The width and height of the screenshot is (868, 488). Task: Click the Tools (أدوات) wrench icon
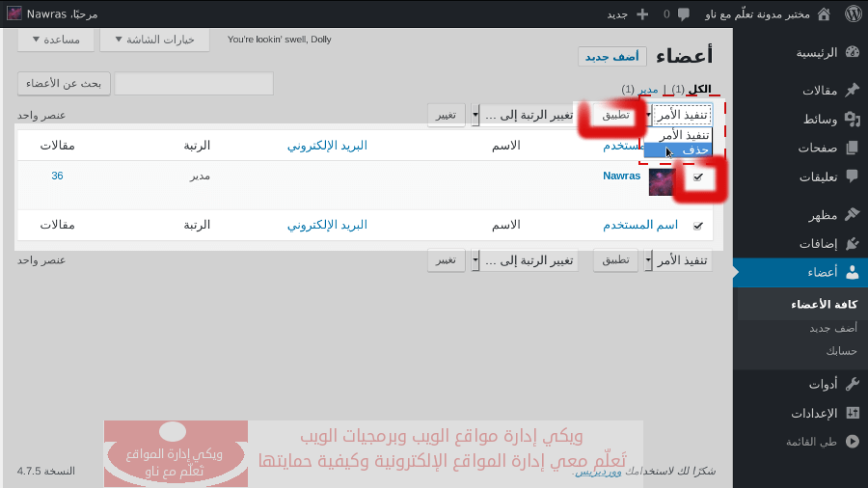coord(852,384)
